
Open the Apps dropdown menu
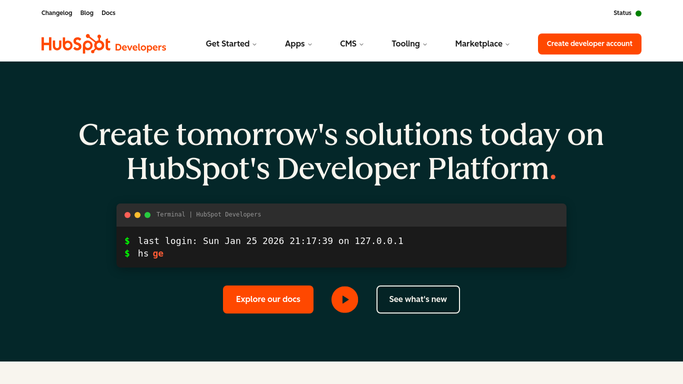tap(298, 44)
